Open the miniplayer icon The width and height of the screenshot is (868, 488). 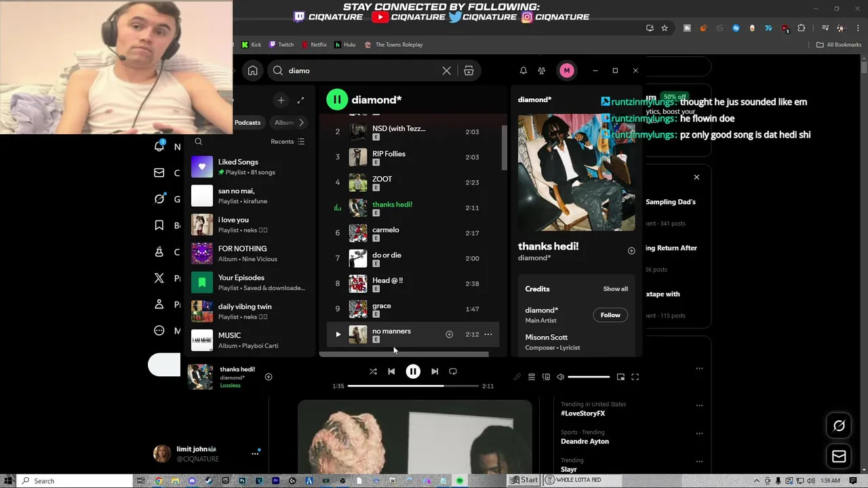[620, 377]
